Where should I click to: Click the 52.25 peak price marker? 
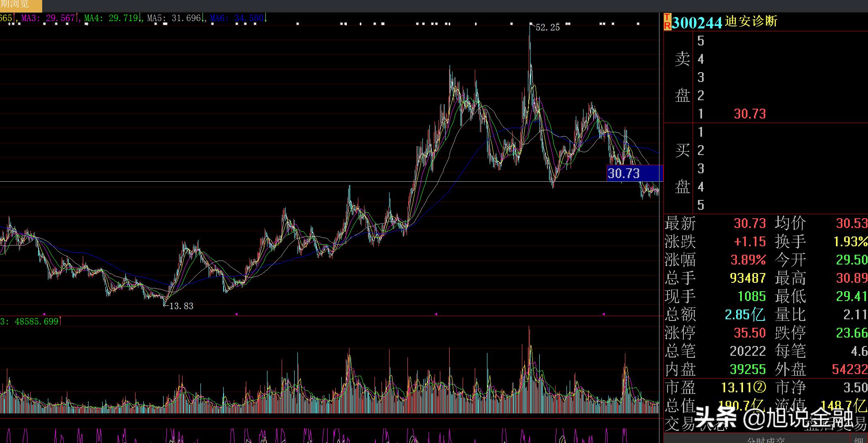click(547, 27)
